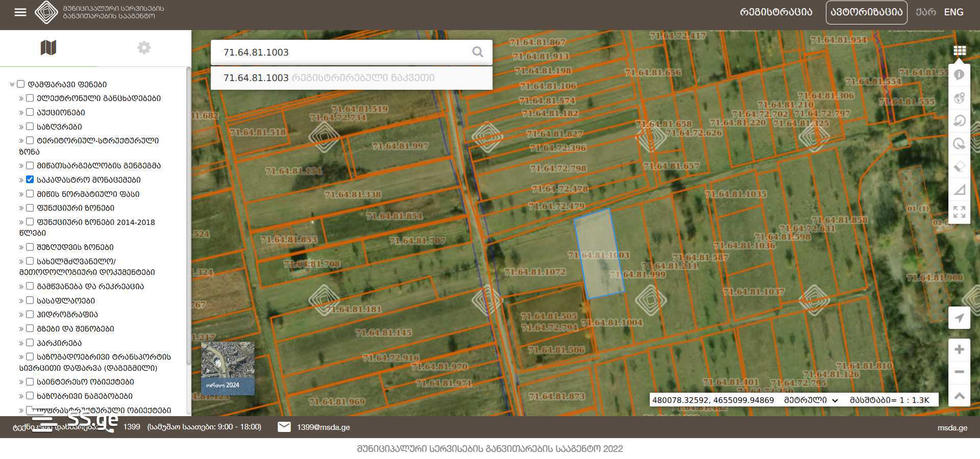Open the მეტრული units dropdown
The width and height of the screenshot is (980, 459).
[x=811, y=400]
